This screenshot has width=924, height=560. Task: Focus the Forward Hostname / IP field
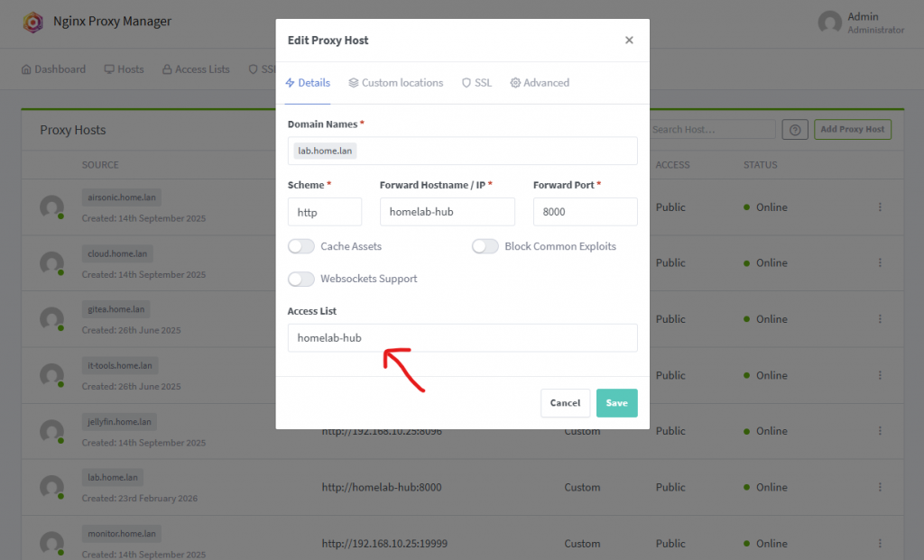tap(447, 212)
